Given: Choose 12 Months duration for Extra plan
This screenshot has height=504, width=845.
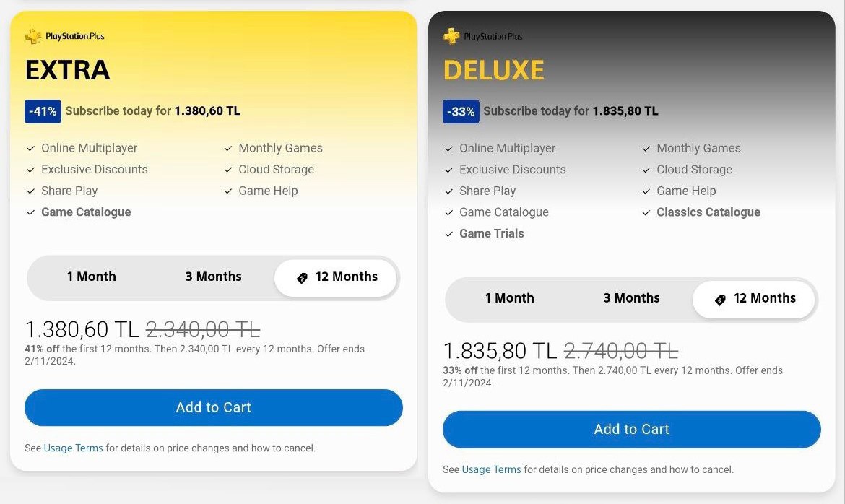Looking at the screenshot, I should pyautogui.click(x=336, y=277).
